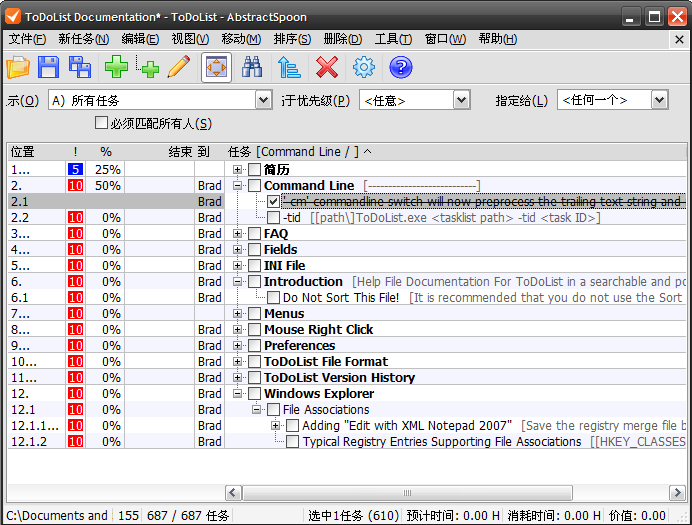Open the 编辑(E) menu
Image resolution: width=692 pixels, height=525 pixels.
(x=140, y=39)
